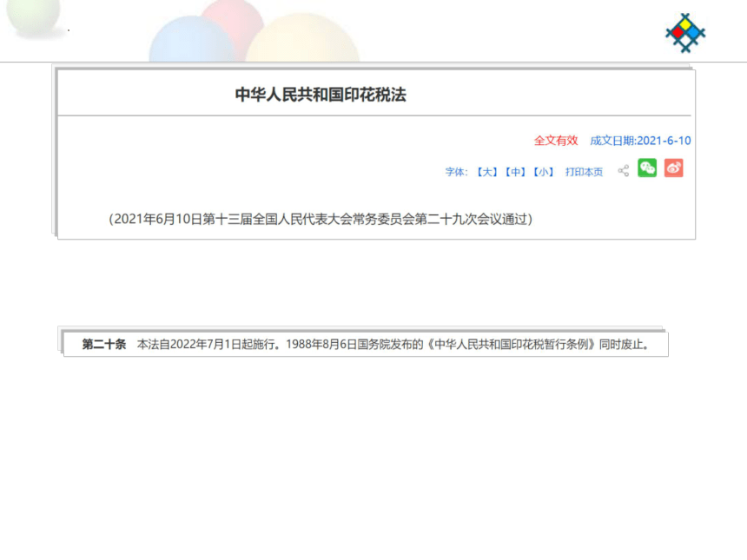Viewport: 747px width, 560px height.
Task: Click the 第二十条 article heading
Action: pyautogui.click(x=104, y=345)
